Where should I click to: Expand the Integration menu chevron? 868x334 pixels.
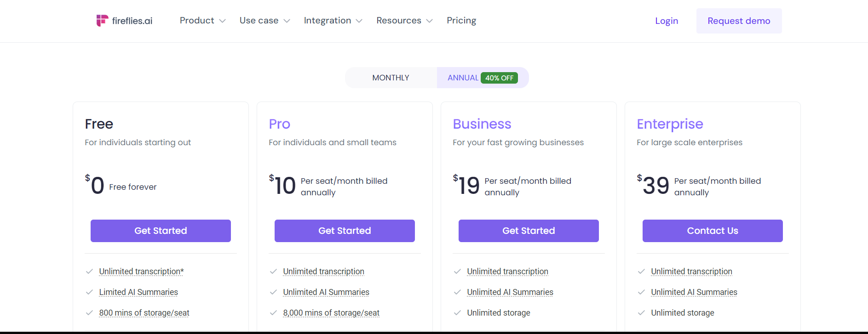(x=359, y=21)
